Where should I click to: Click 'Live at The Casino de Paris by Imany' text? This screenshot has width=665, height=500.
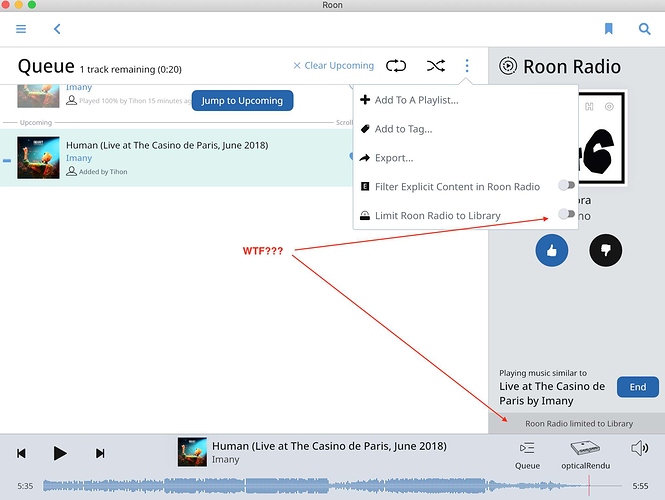coord(552,393)
